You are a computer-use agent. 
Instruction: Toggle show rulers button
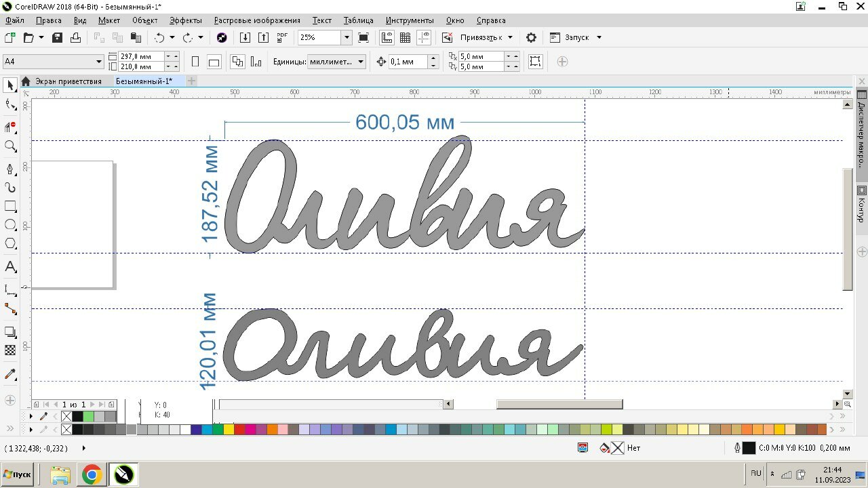[387, 37]
